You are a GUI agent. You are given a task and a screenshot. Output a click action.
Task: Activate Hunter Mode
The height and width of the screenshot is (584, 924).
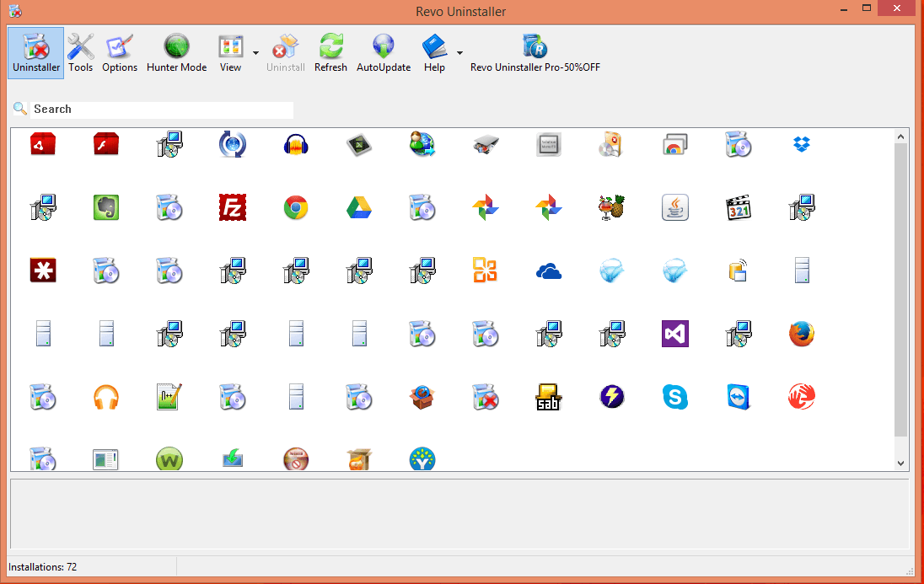point(177,53)
